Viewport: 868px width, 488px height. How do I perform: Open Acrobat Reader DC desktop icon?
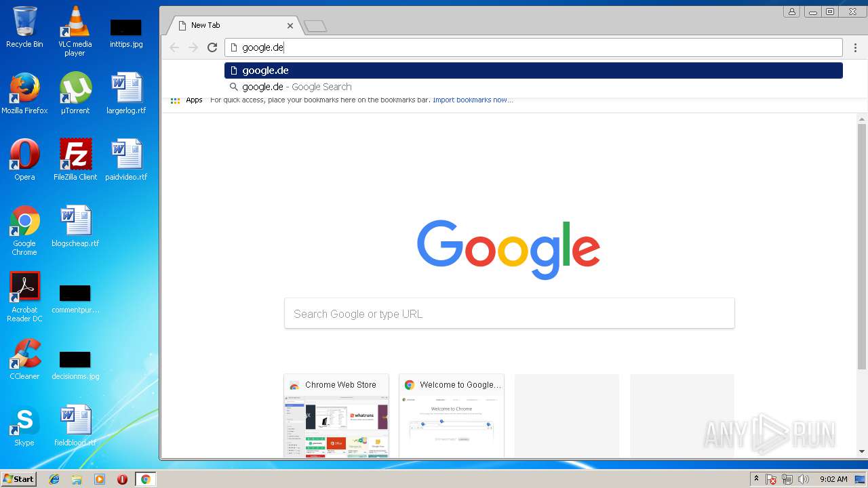(24, 297)
